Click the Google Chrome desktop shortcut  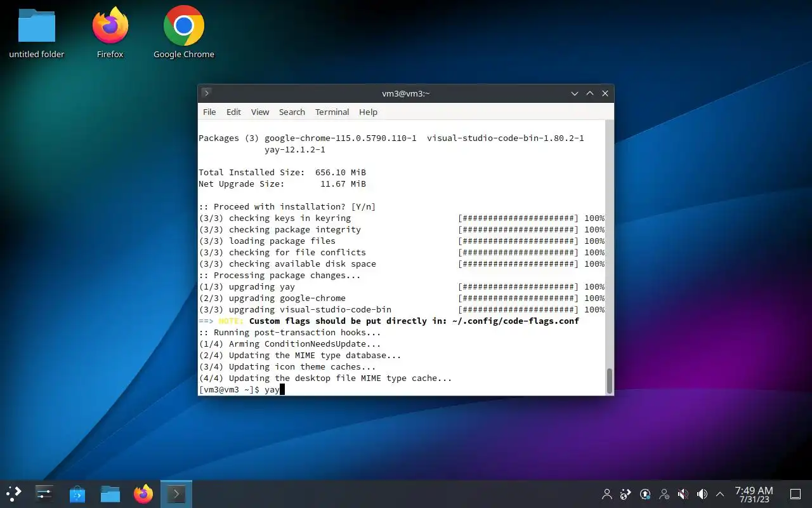coord(184,34)
